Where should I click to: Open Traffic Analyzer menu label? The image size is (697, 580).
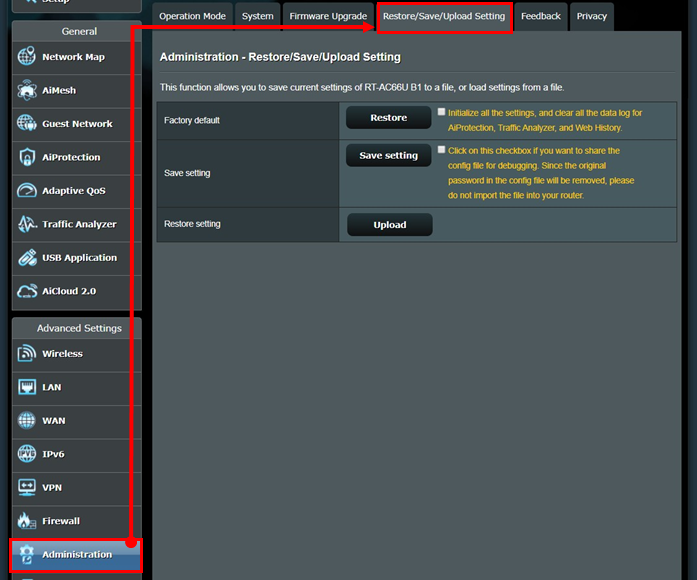[x=79, y=224]
